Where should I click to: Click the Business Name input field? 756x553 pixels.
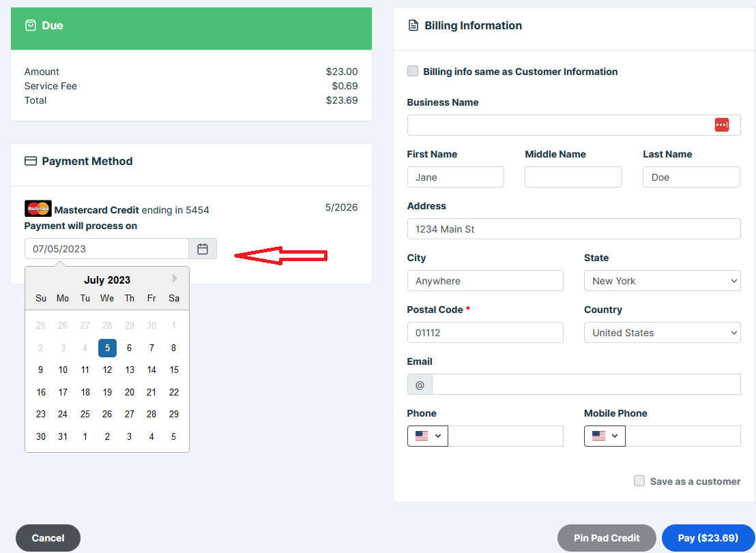point(574,125)
